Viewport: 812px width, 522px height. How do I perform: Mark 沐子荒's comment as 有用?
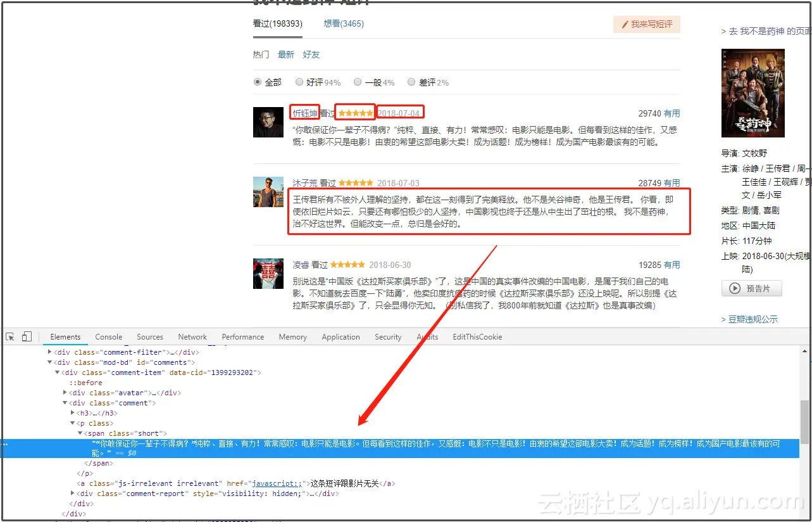(671, 182)
